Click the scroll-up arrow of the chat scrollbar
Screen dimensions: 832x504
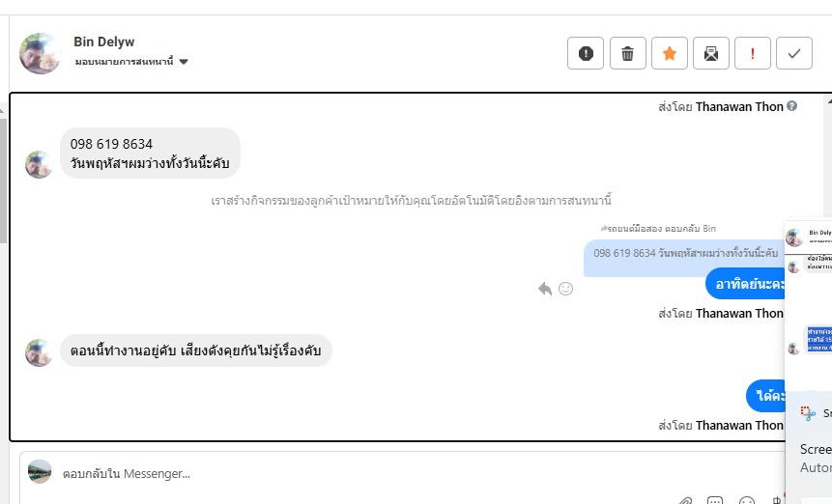827,98
